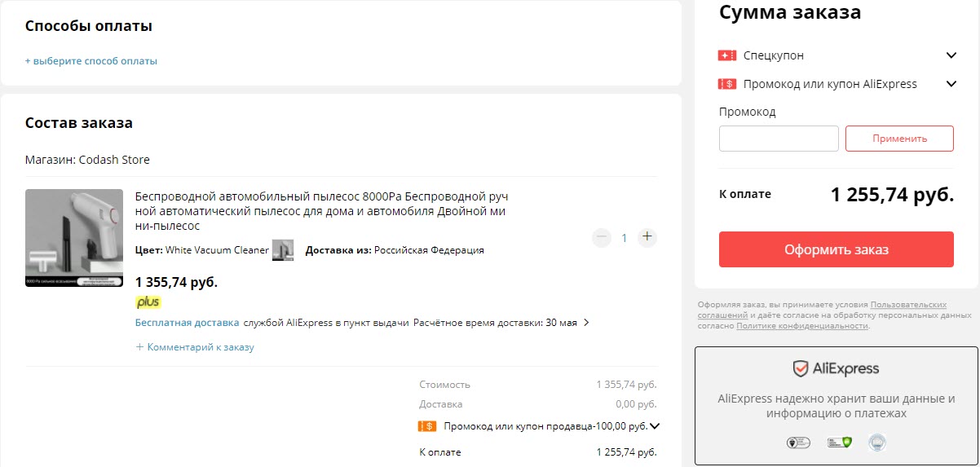Decrease item quantity with minus button
980x467 pixels.
[602, 237]
